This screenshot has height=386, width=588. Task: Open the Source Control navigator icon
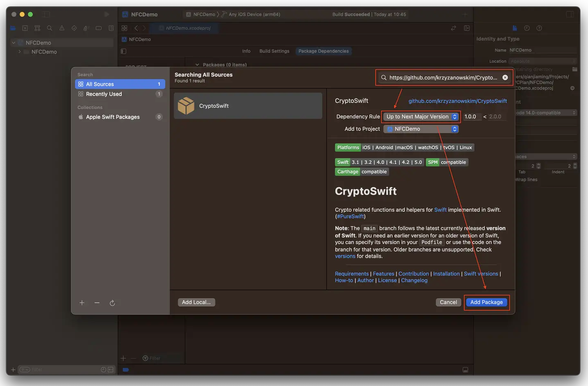click(25, 28)
